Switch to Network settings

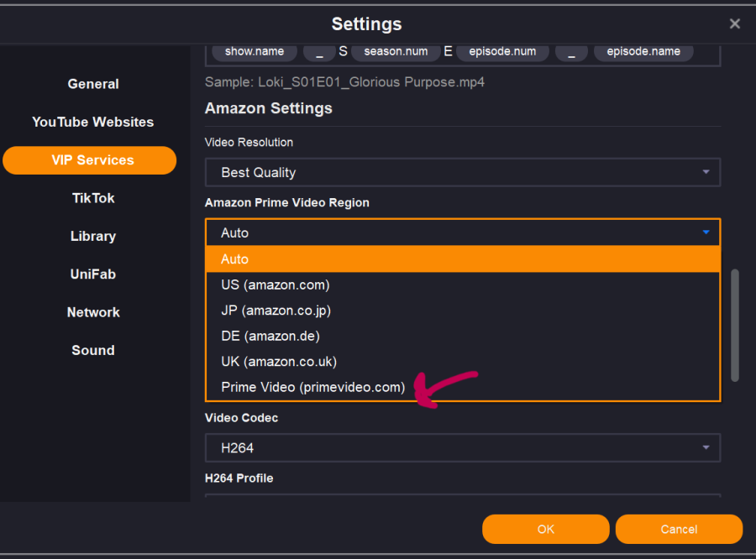[93, 312]
